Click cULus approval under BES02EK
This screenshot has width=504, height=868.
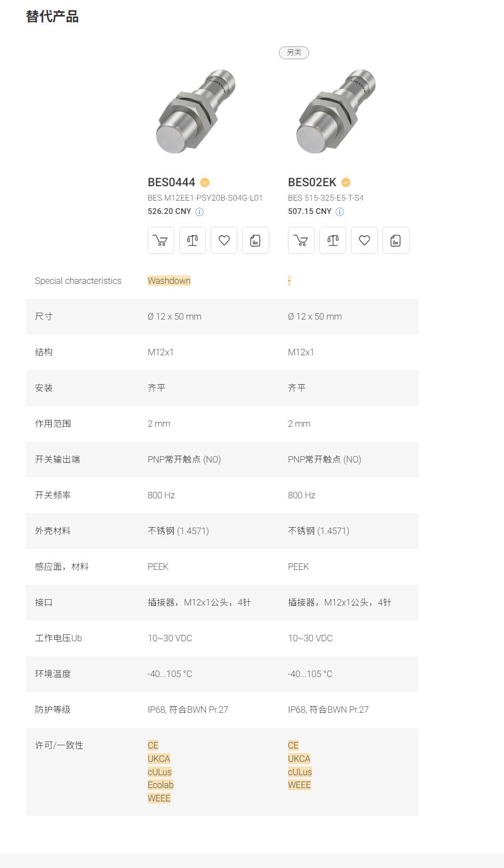300,772
